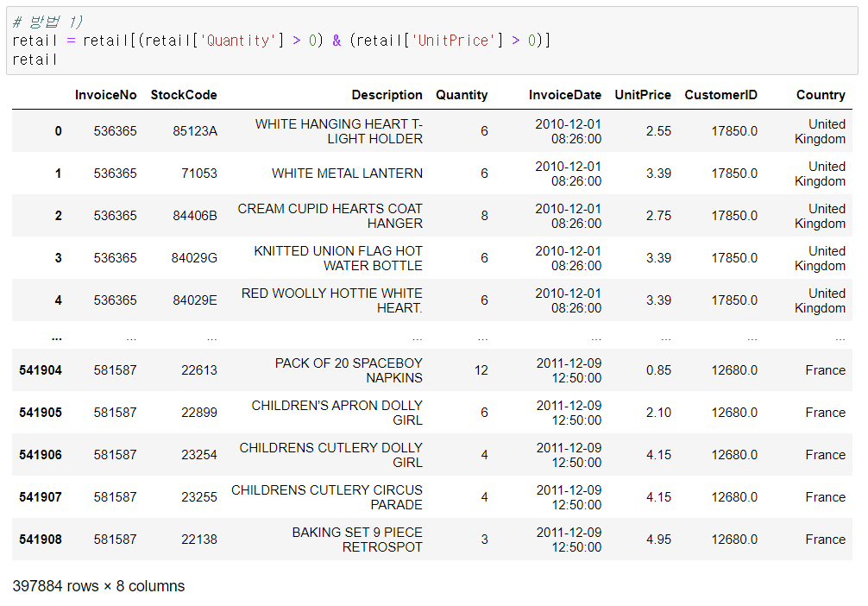Click row index 0

point(58,131)
